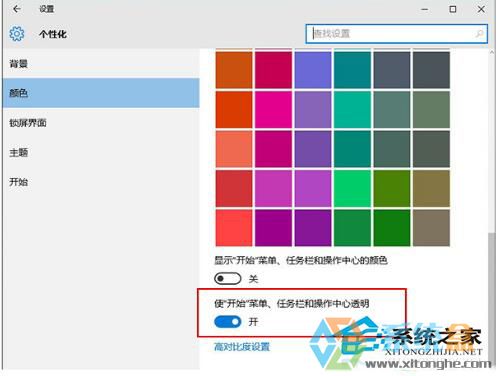The width and height of the screenshot is (502, 376).
Task: Choose the coral salmon color swatch
Action: pyautogui.click(x=234, y=149)
